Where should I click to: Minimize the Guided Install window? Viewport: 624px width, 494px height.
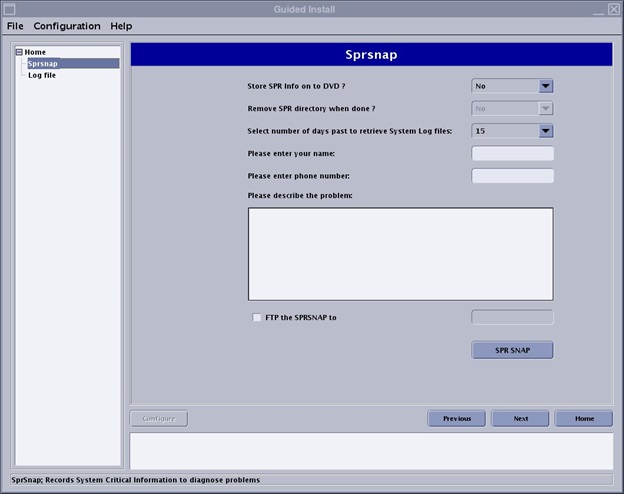point(597,9)
